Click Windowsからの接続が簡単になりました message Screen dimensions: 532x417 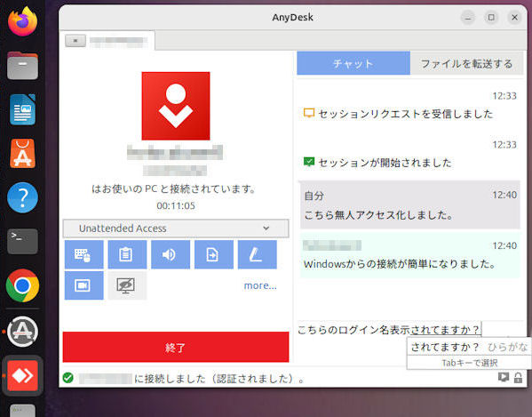(400, 264)
